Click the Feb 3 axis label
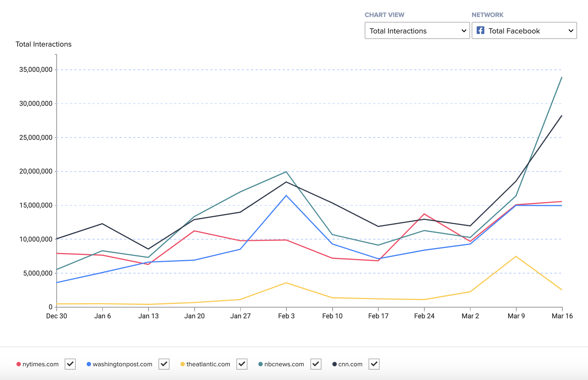The image size is (588, 380). (x=286, y=316)
